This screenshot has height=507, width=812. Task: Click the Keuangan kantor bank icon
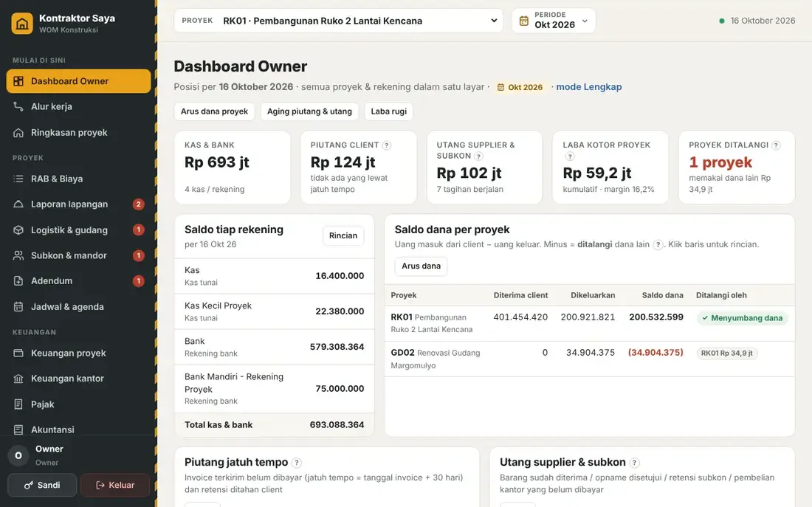18,379
